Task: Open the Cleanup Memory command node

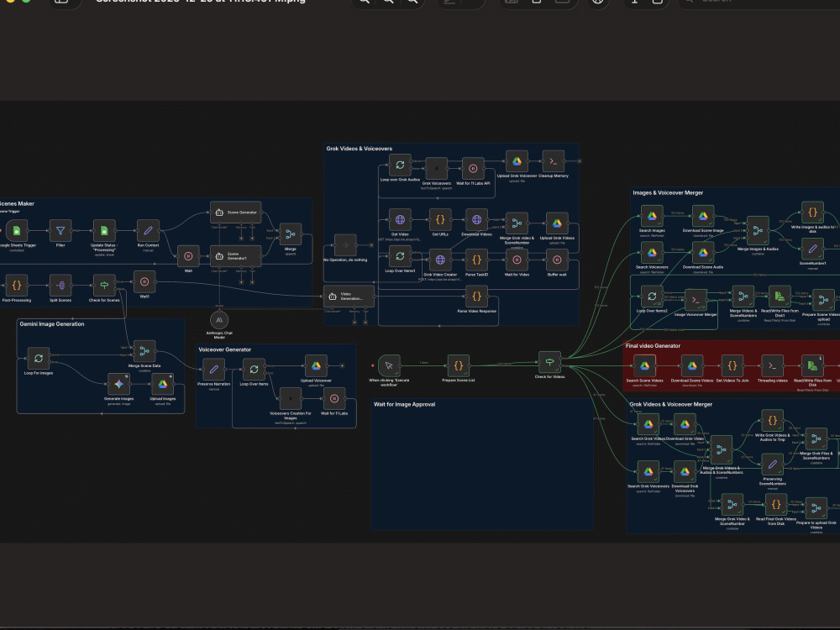Action: [x=554, y=162]
